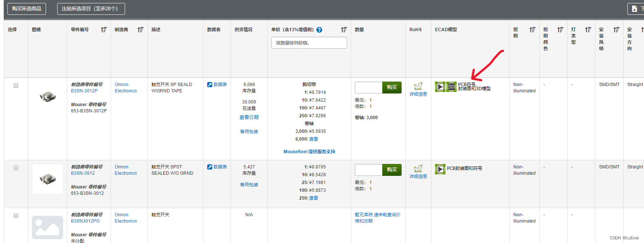Viewport: 644px width, 243px height.
Task: Click datasheet icon for B3SN-3012P
Action: (210, 85)
